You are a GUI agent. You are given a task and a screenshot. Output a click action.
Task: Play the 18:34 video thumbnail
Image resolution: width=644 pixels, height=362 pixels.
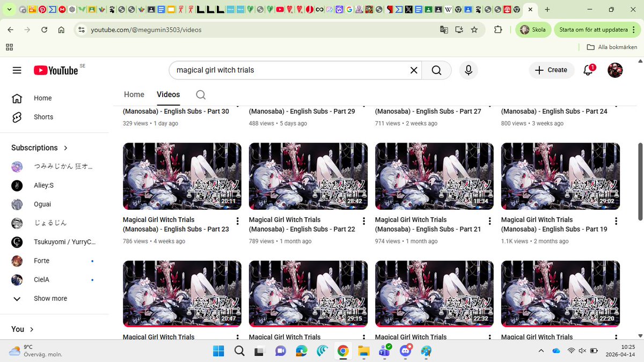(x=434, y=176)
